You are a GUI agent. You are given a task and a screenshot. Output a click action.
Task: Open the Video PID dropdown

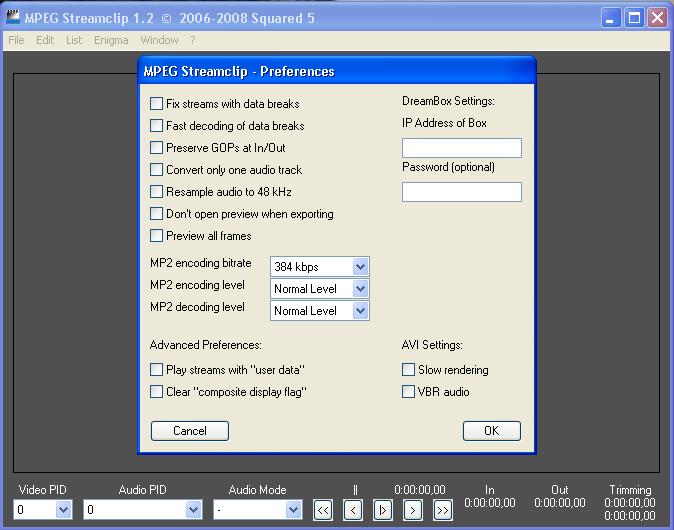(43, 510)
